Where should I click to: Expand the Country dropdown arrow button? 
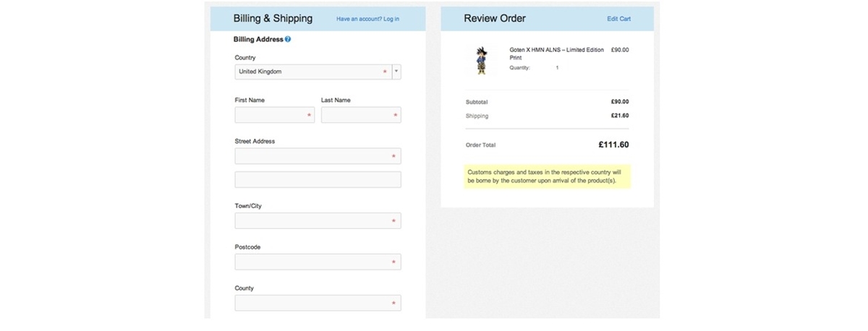(x=396, y=72)
